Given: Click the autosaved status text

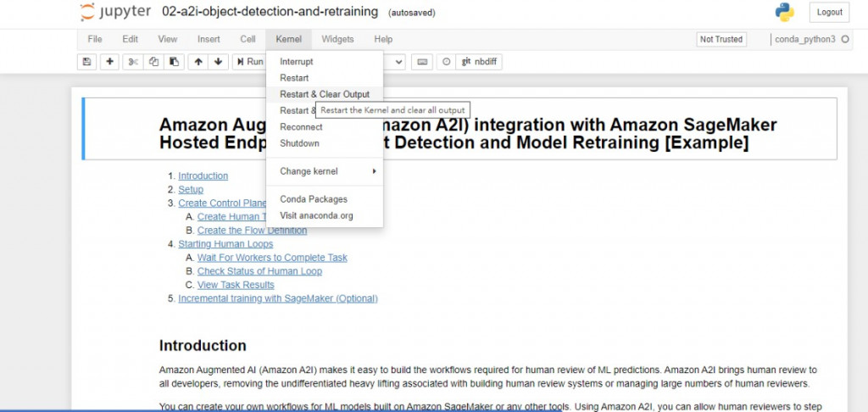Looking at the screenshot, I should pyautogui.click(x=412, y=13).
